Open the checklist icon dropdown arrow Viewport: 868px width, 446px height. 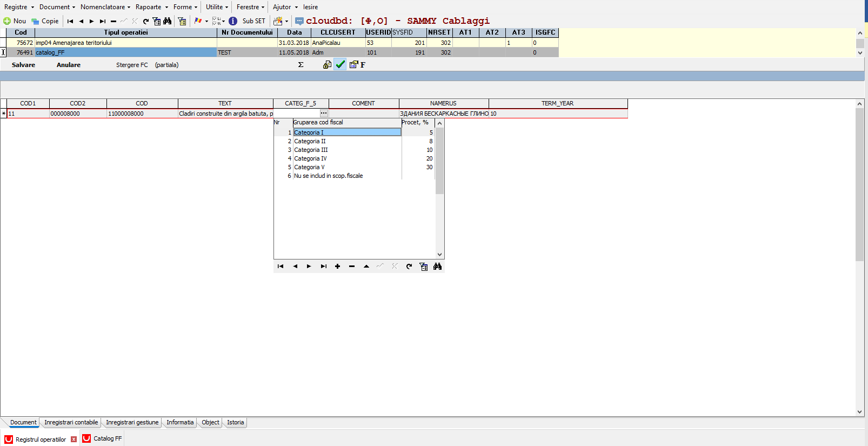[224, 22]
